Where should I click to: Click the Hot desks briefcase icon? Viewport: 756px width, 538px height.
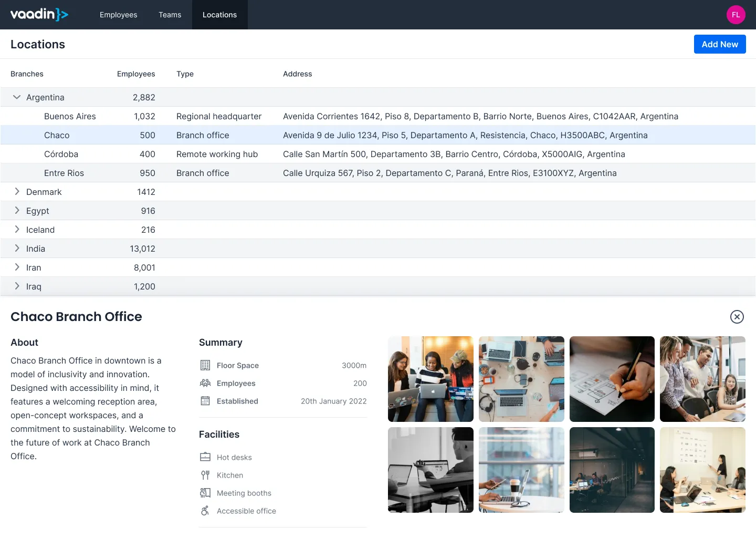tap(205, 458)
